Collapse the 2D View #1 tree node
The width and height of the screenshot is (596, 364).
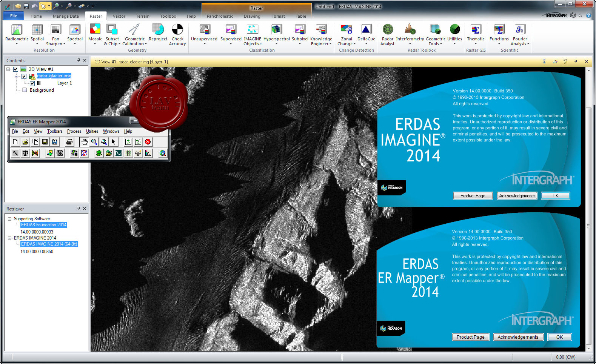(8, 69)
